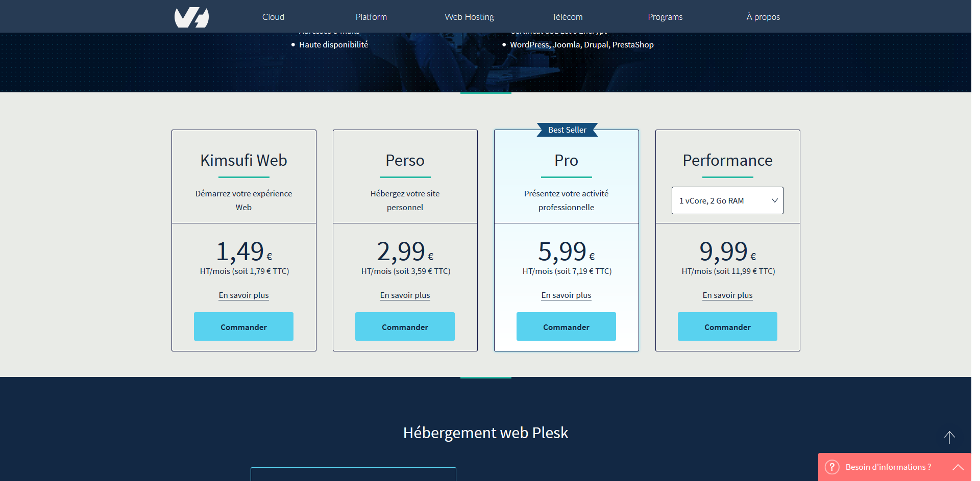Click the scroll-to-top arrow icon

[x=949, y=437]
